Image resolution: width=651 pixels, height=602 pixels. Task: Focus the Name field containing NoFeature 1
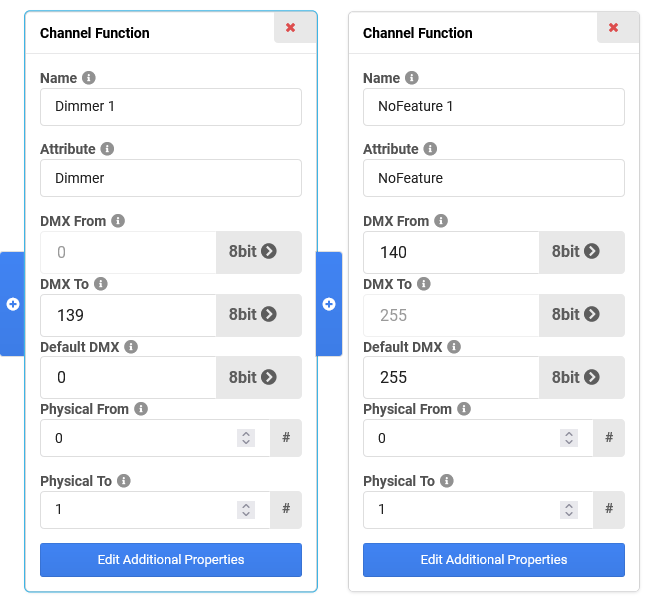493,107
